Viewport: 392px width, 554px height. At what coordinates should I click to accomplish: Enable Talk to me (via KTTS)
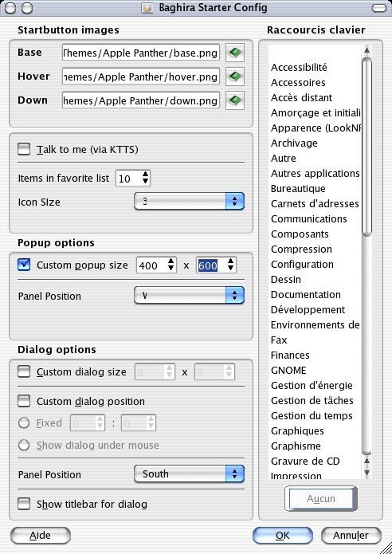pyautogui.click(x=24, y=149)
